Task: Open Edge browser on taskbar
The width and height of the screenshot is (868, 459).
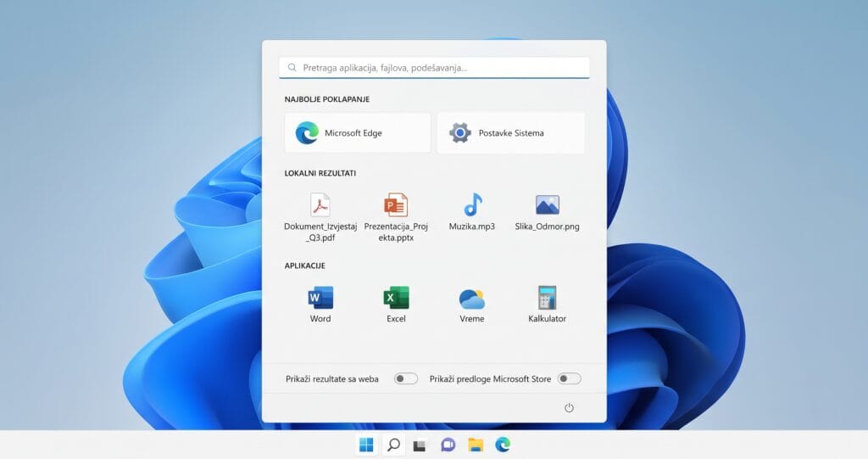Action: [x=503, y=444]
